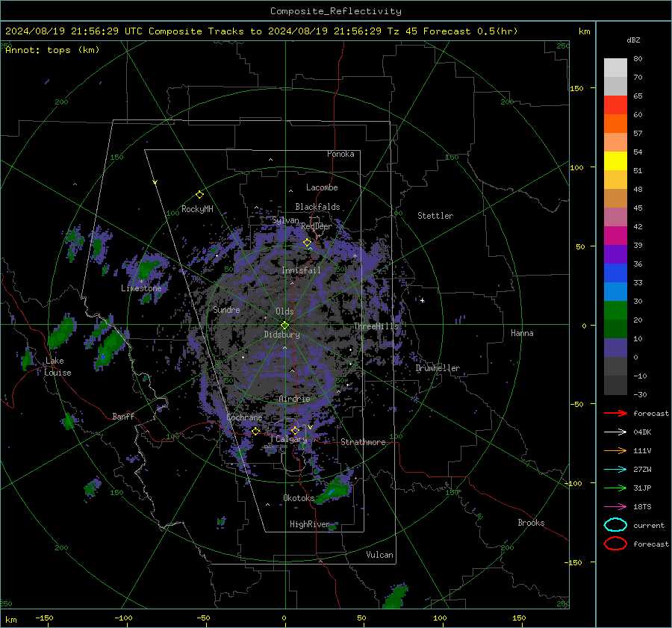Click the Hanna city label
Viewport: 672px width, 628px height.
pyautogui.click(x=522, y=333)
